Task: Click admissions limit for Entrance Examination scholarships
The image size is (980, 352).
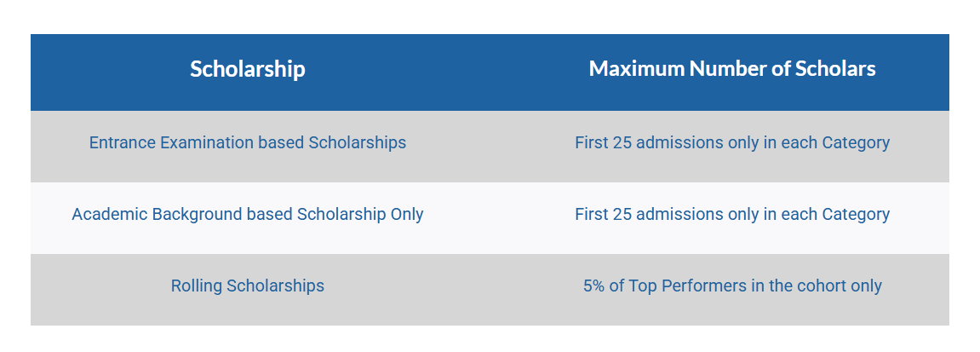Action: [x=731, y=142]
